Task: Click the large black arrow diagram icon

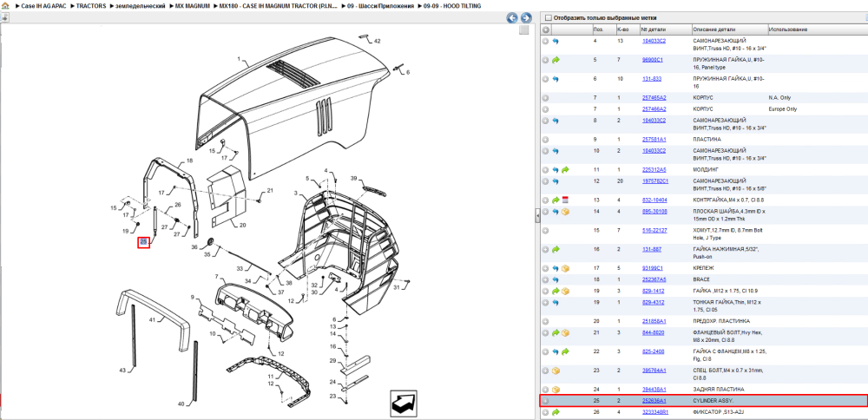Action: [x=404, y=404]
